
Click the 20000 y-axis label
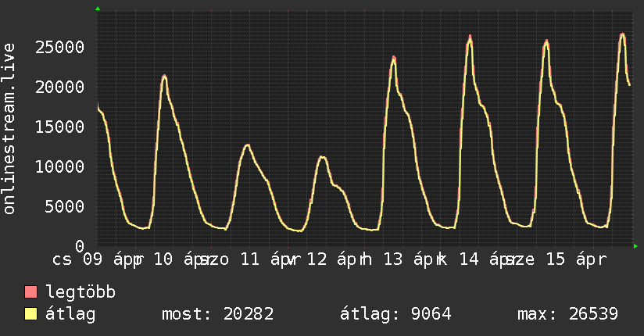pos(60,87)
